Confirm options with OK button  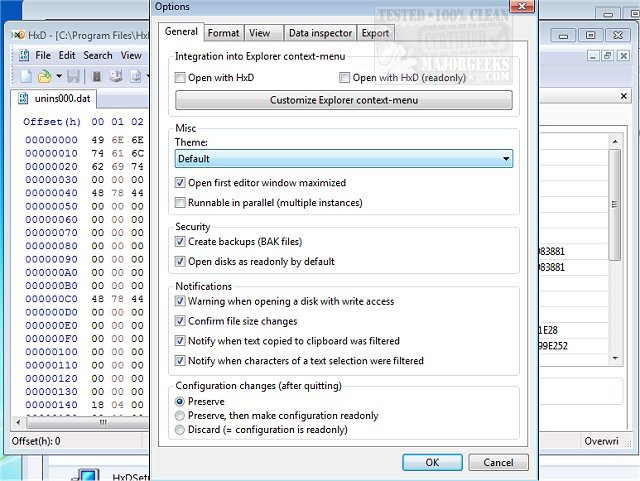[432, 462]
